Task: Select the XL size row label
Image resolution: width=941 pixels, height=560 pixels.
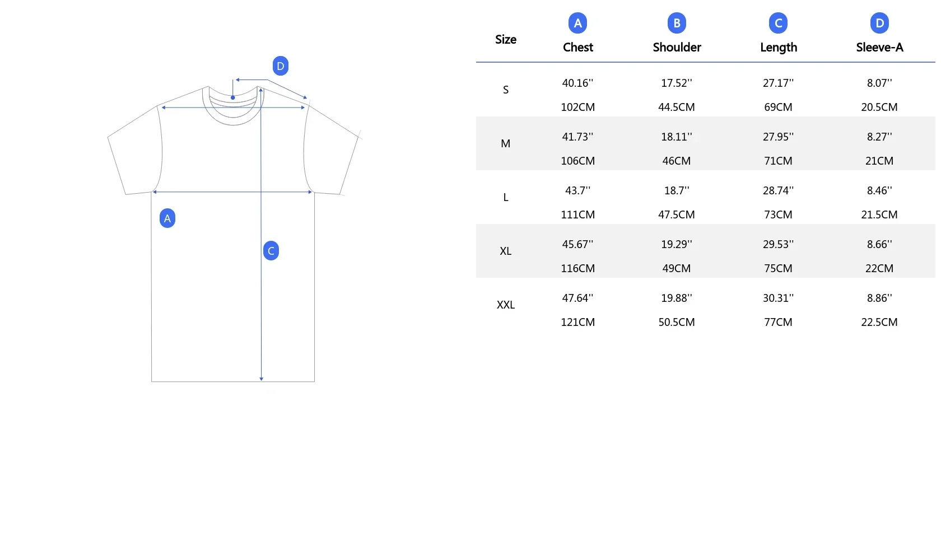Action: [506, 251]
